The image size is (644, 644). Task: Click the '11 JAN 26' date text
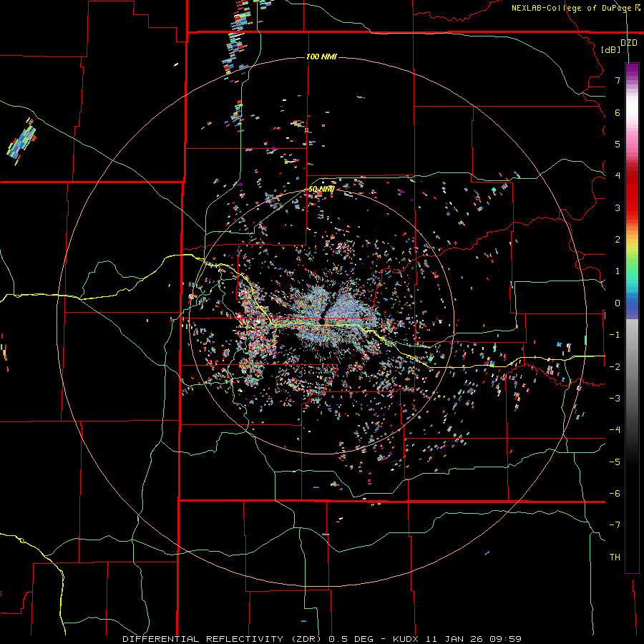tap(454, 639)
